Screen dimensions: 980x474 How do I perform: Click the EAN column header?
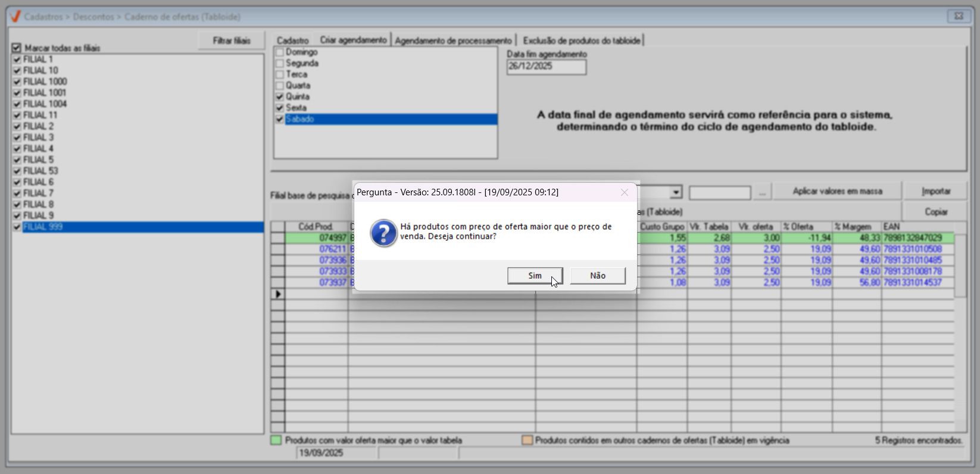(917, 227)
